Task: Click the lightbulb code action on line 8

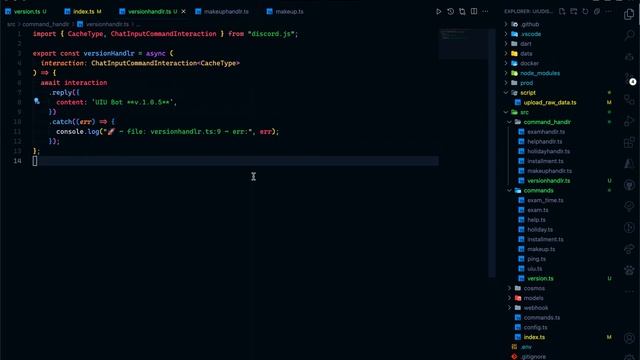Action: (37, 101)
